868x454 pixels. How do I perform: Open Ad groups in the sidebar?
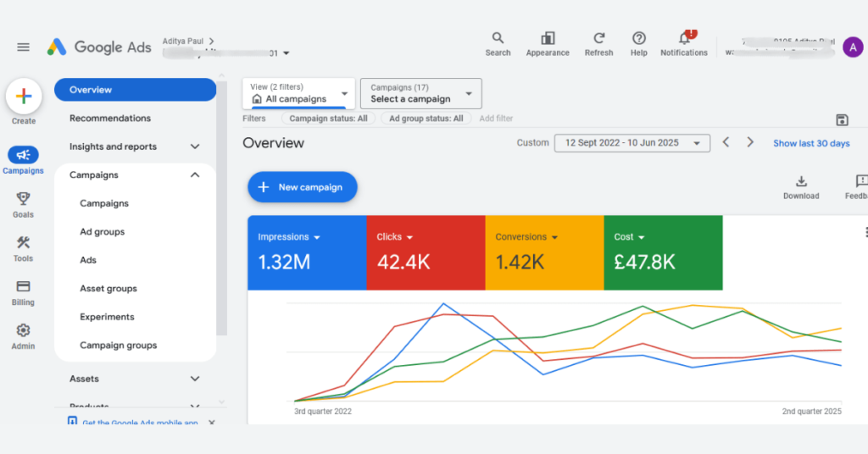click(102, 232)
